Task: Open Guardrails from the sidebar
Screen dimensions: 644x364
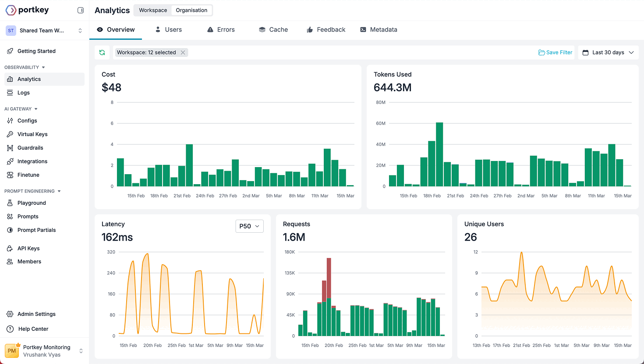Action: point(30,148)
